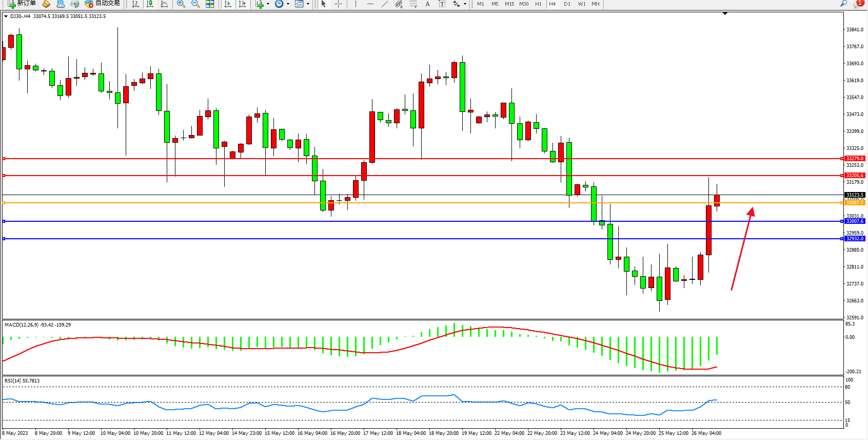Open the periods clock dropdown
The width and height of the screenshot is (868, 440).
(288, 4)
